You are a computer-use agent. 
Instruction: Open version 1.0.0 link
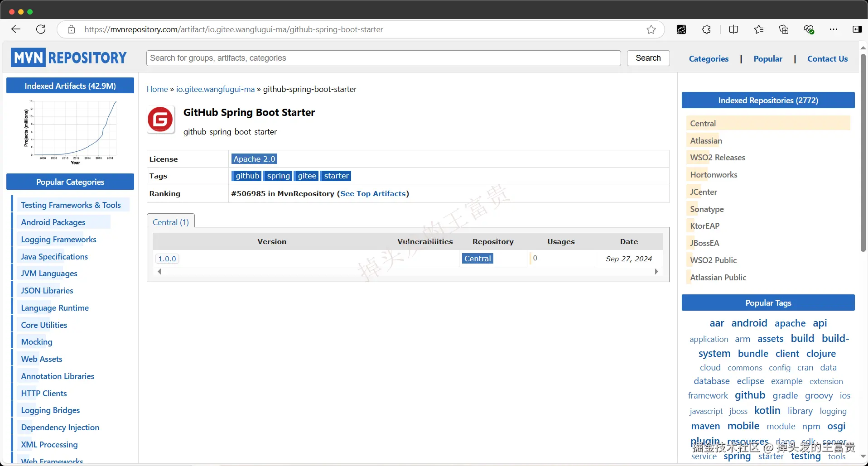[167, 259]
